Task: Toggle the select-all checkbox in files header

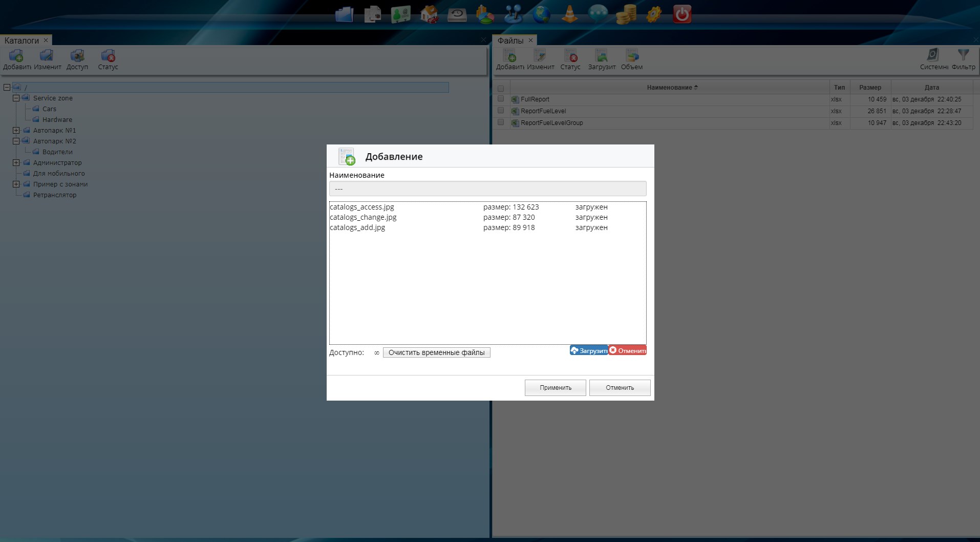Action: 501,88
